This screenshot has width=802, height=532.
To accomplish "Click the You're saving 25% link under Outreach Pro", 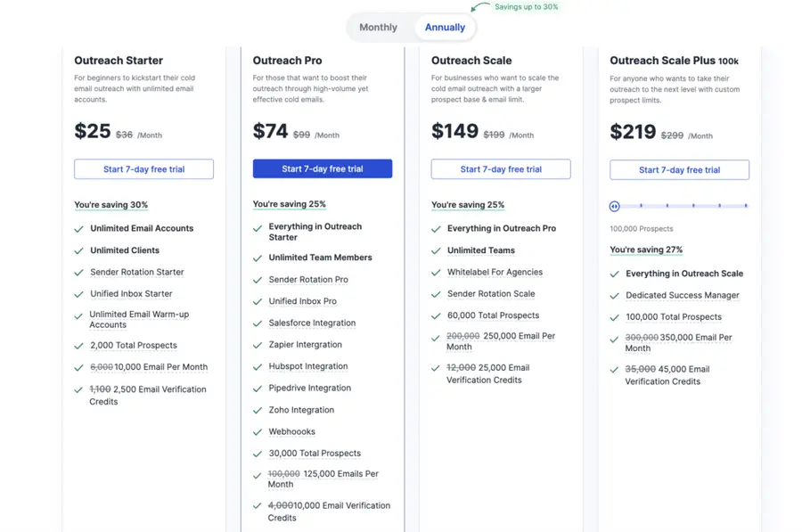I will pos(289,204).
